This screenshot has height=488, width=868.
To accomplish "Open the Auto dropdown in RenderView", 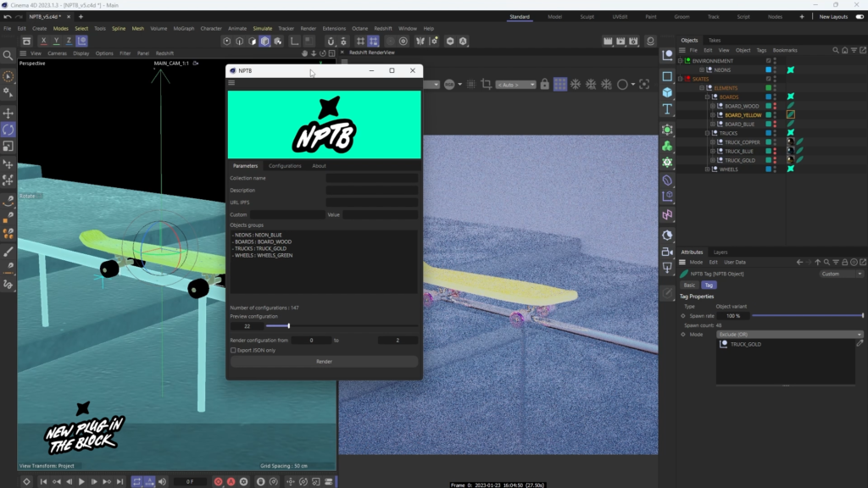I will tap(515, 85).
